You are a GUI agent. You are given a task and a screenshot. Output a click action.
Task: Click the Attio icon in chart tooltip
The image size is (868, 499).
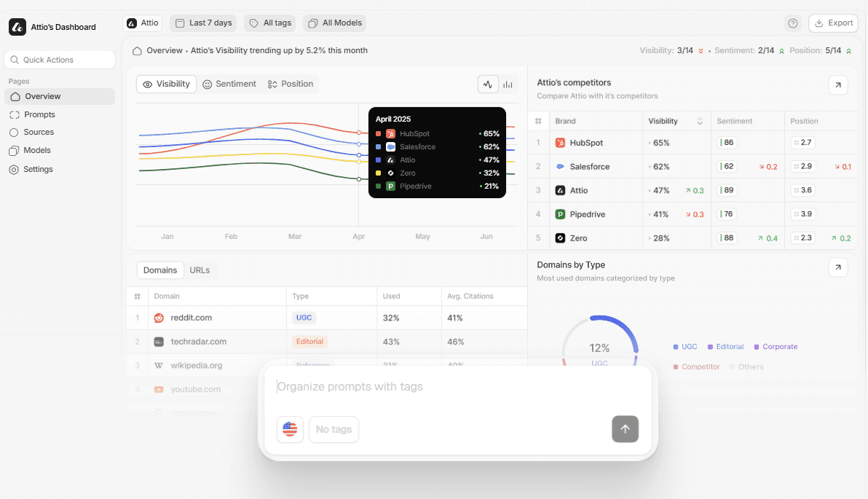[x=390, y=160]
